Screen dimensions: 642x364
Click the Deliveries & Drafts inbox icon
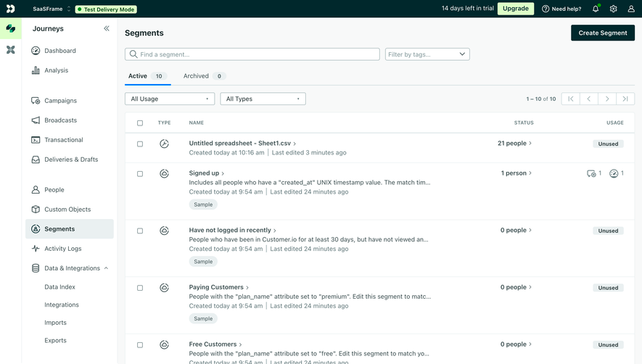(36, 160)
